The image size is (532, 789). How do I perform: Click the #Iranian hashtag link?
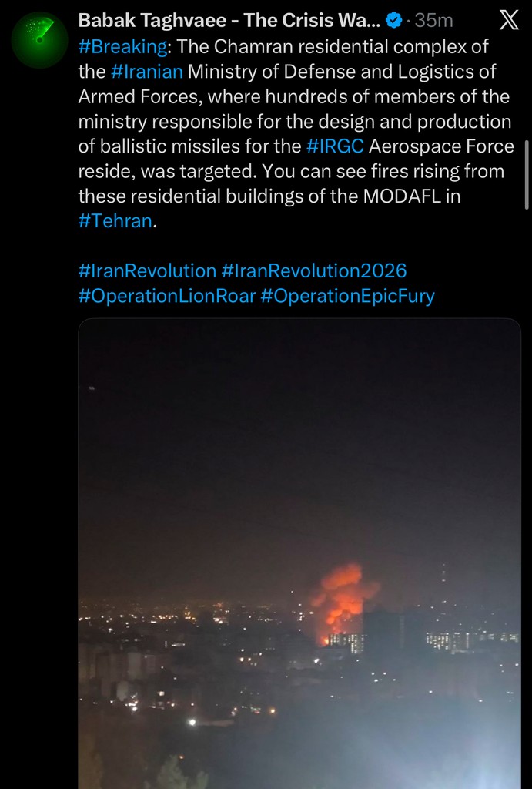point(147,72)
